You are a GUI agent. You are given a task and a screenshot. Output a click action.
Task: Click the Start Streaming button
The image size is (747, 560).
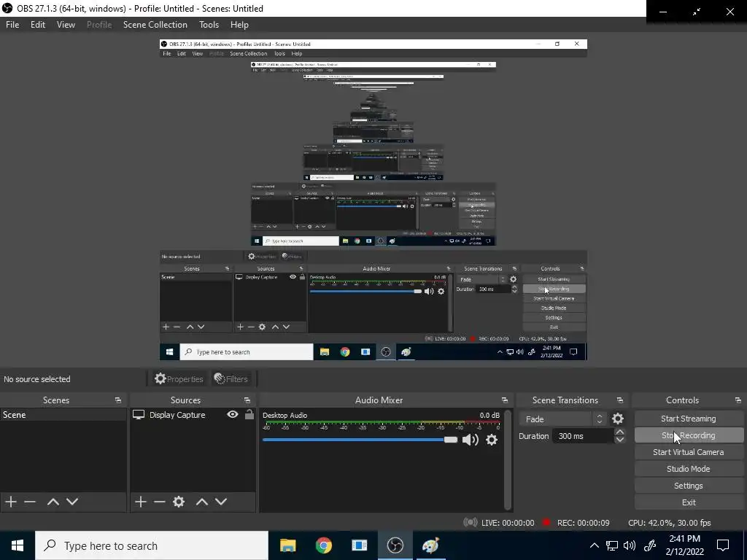[x=689, y=419]
